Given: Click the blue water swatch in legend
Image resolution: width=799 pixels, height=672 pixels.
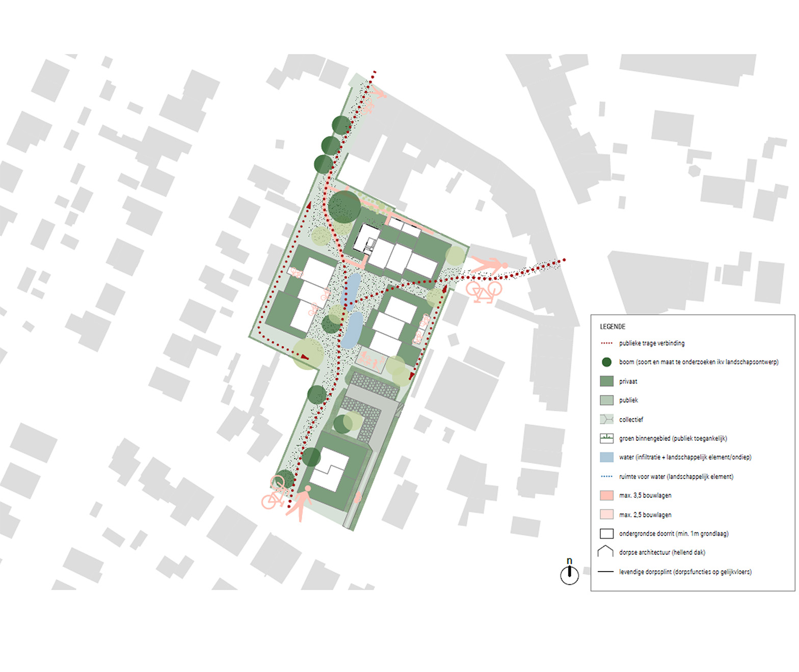Looking at the screenshot, I should [x=606, y=457].
